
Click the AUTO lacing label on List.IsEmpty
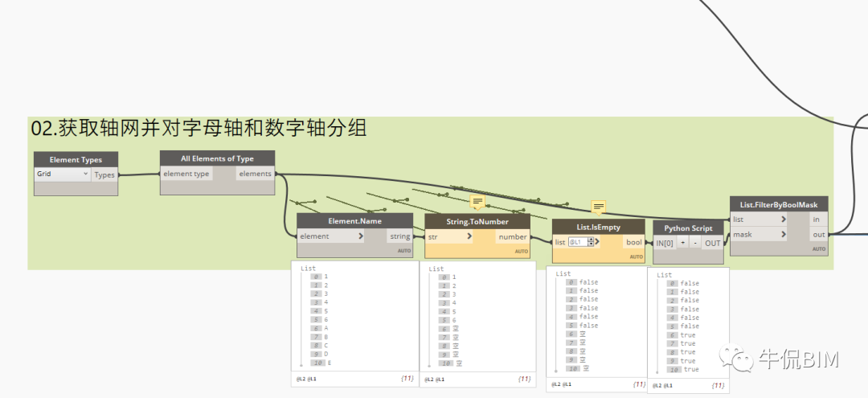(636, 256)
